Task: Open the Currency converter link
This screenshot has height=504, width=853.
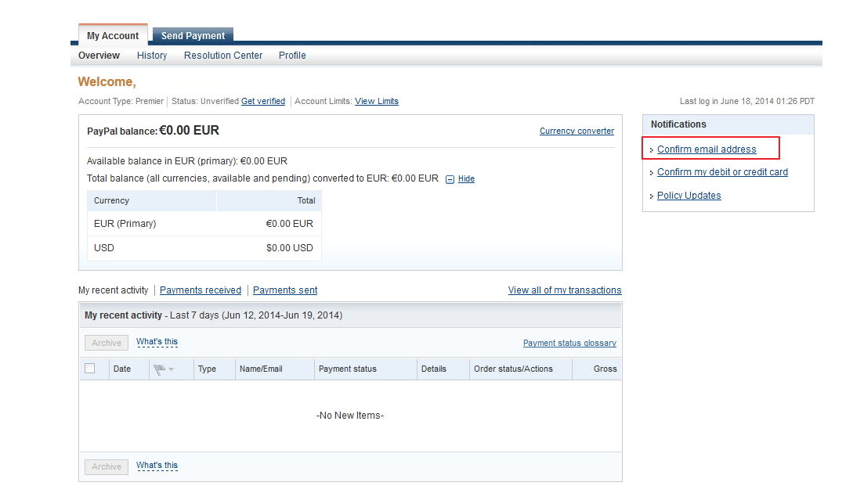Action: pos(576,131)
